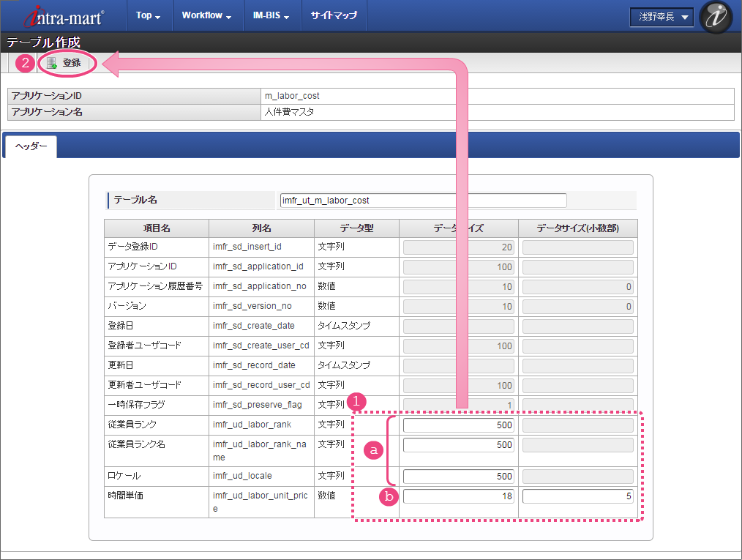Click the imfr_sd_create_user_cd column name
This screenshot has height=560, width=742.
[x=261, y=346]
